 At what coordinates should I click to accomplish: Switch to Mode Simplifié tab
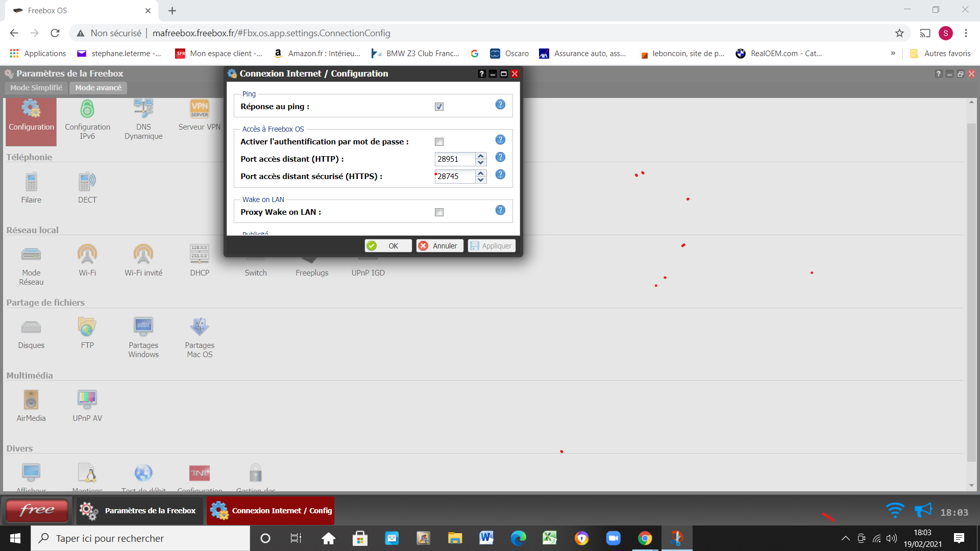36,88
